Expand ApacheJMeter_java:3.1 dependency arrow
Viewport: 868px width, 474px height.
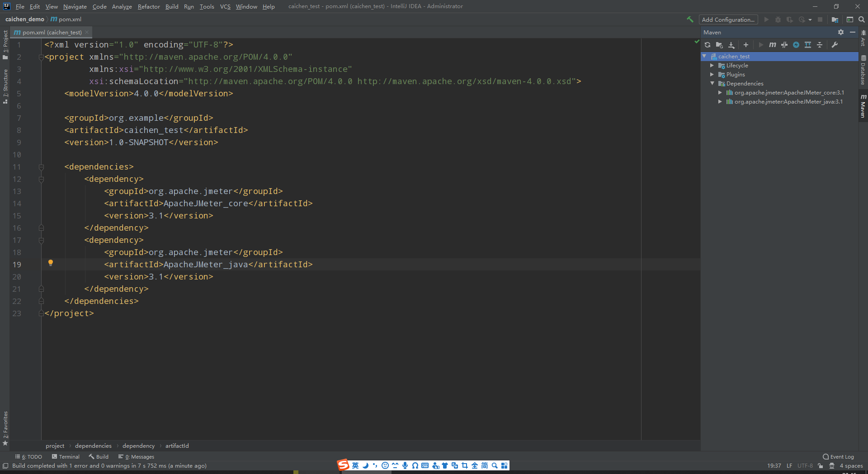tap(720, 102)
